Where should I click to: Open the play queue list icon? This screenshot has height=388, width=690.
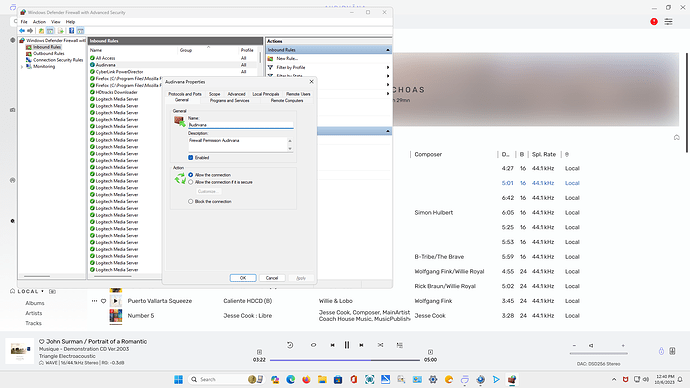coord(400,345)
